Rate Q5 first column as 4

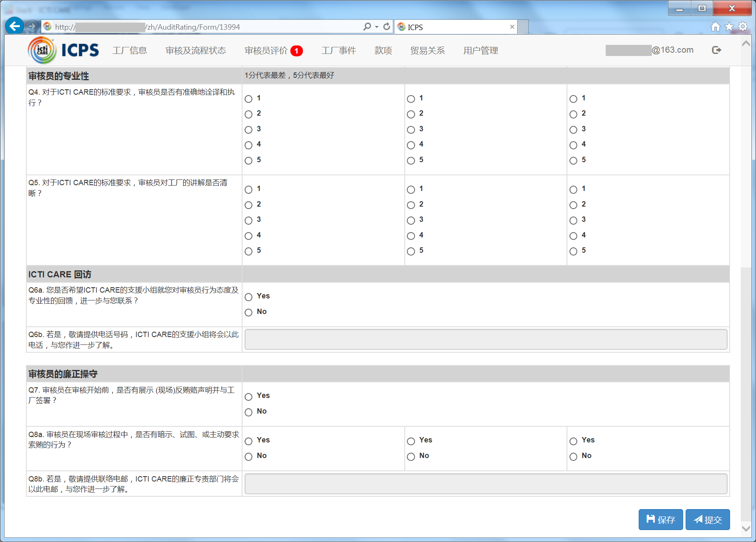coord(249,236)
